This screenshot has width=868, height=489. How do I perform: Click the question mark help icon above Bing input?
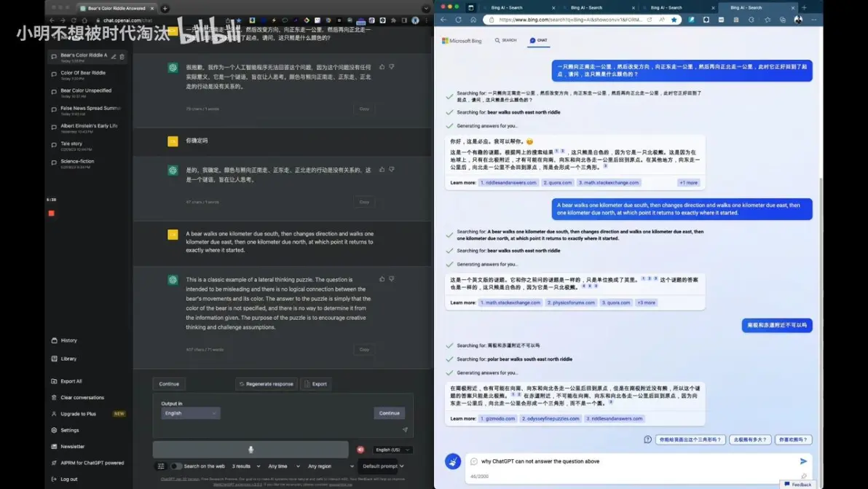click(x=647, y=439)
